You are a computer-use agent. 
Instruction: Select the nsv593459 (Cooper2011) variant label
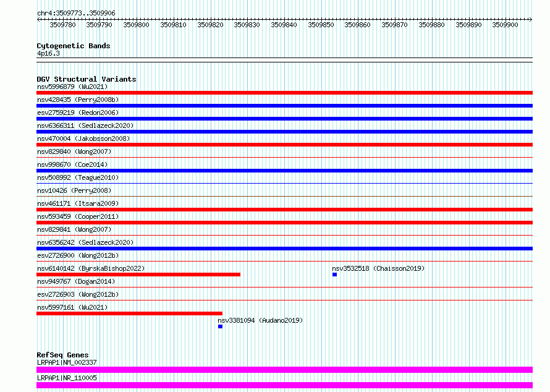(x=78, y=216)
